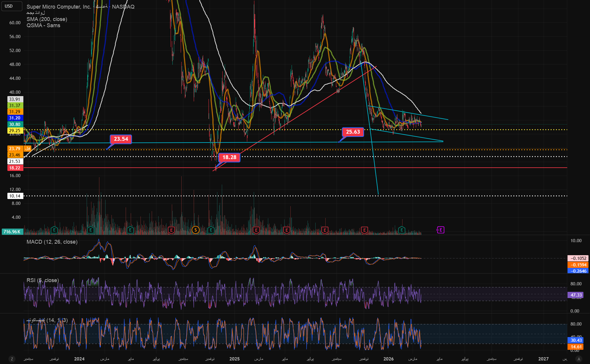
Task: Select the MACD (12, 26, close) legend
Action: (52, 242)
